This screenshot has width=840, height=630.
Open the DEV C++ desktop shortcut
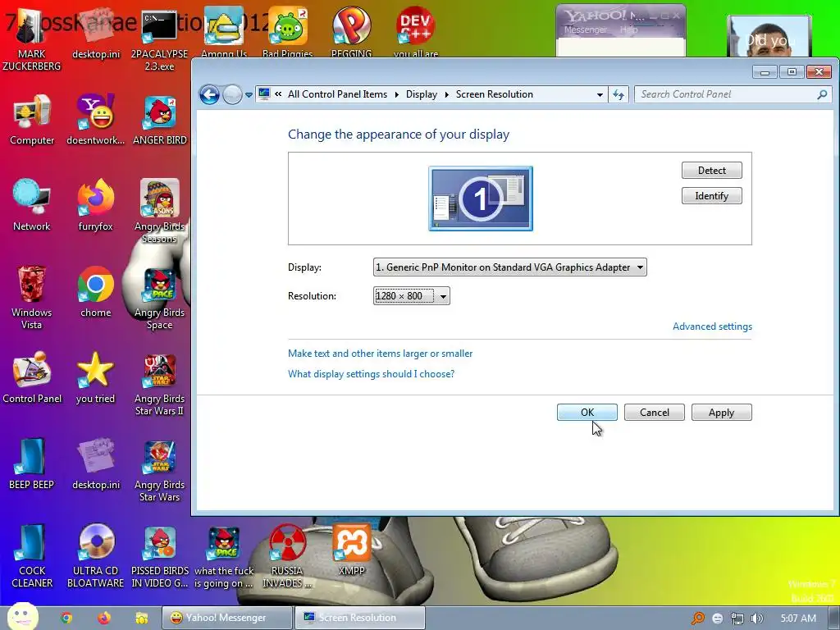pos(416,31)
